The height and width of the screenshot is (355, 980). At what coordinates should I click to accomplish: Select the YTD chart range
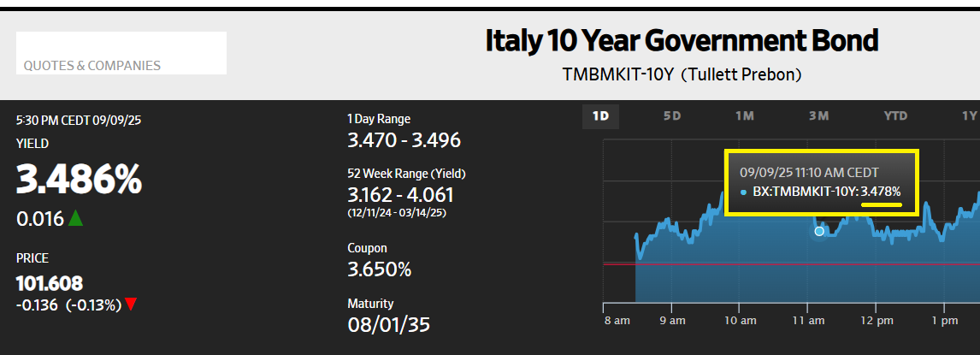[x=895, y=116]
